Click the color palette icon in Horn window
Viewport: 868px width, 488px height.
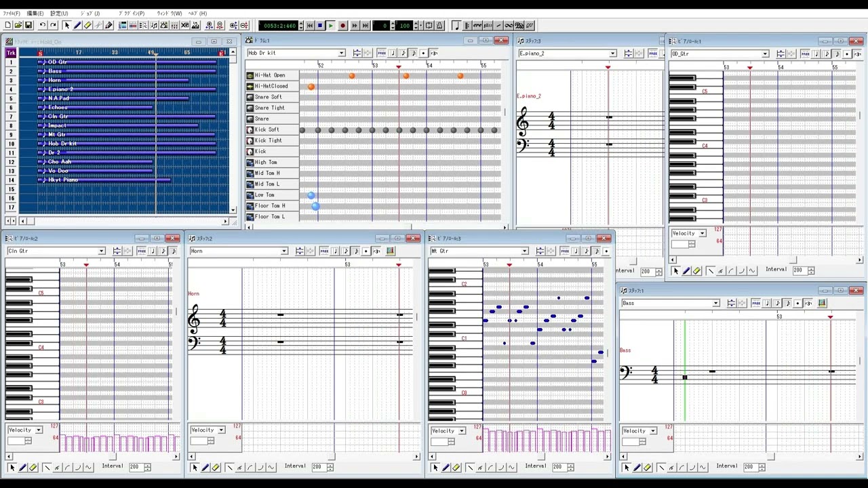pos(390,251)
